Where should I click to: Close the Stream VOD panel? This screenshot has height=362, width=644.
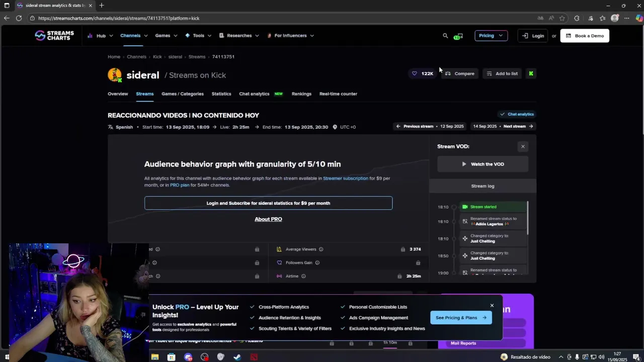(523, 147)
